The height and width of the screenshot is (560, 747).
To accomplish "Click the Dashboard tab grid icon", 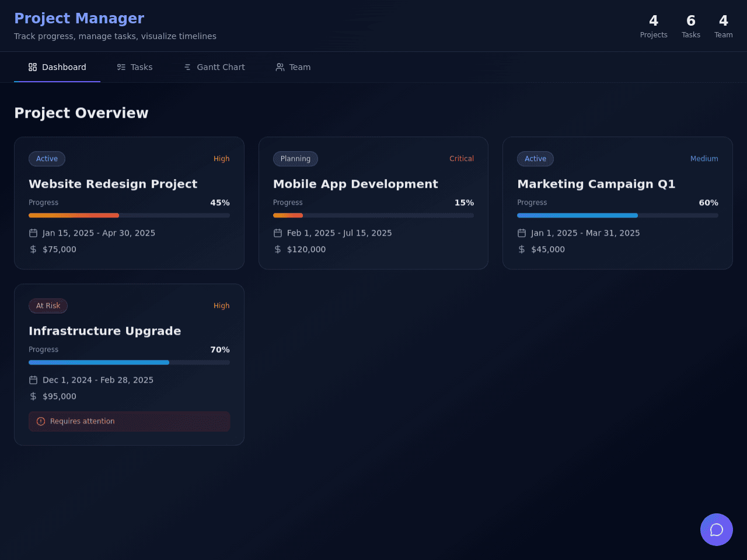I will pyautogui.click(x=33, y=67).
